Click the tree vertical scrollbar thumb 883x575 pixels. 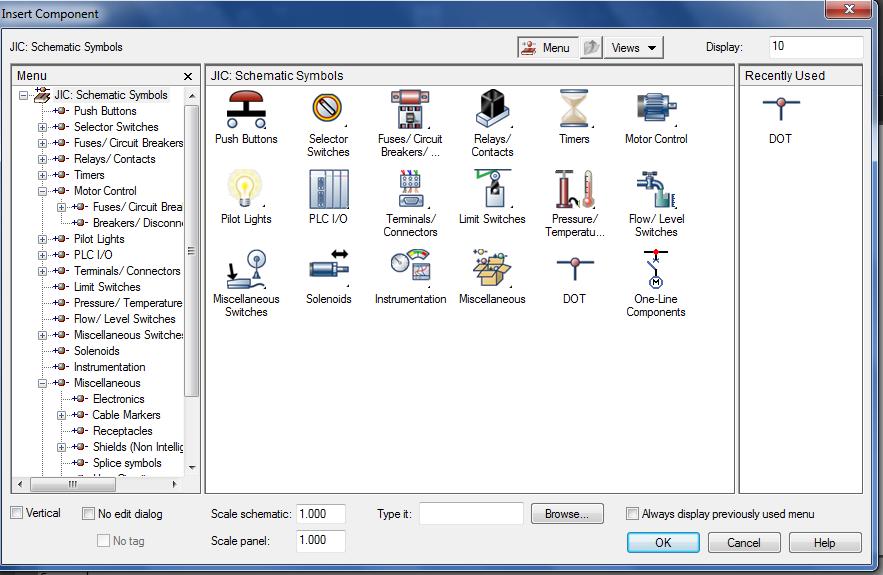tap(191, 251)
